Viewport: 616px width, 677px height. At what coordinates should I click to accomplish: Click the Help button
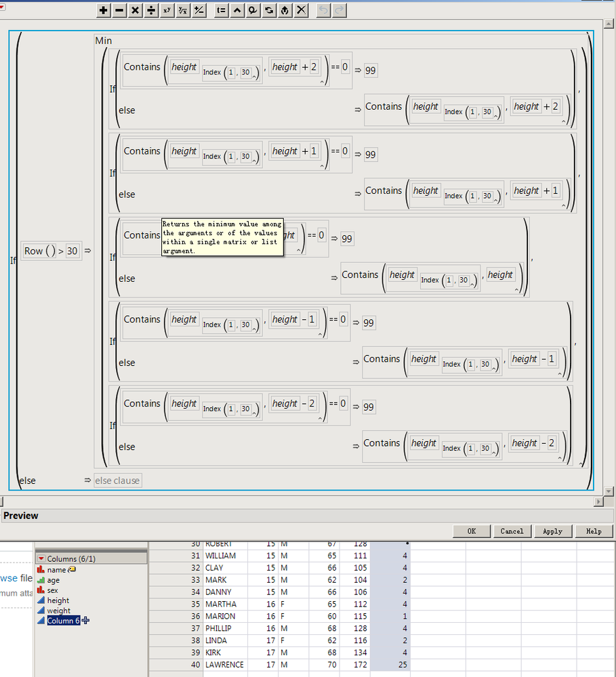coord(594,531)
